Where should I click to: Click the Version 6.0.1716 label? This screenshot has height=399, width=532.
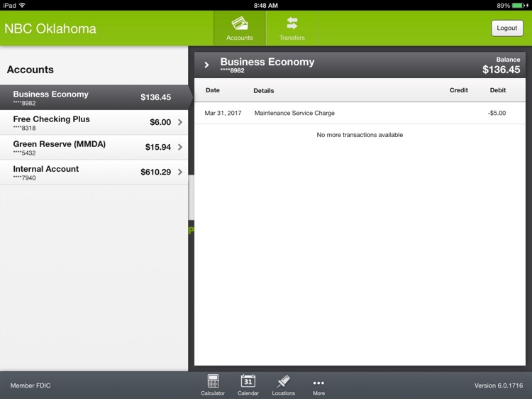pos(499,386)
